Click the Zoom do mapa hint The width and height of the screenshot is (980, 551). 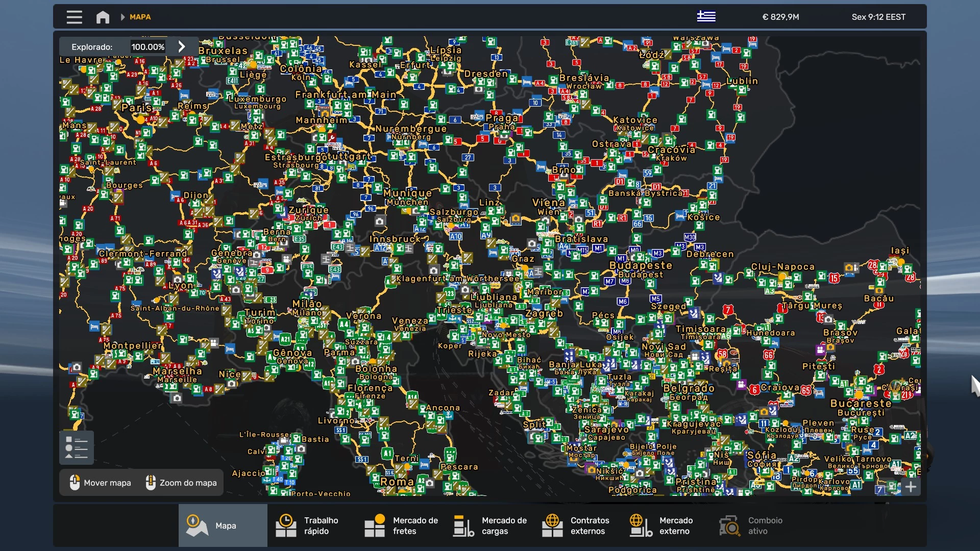[x=181, y=483]
